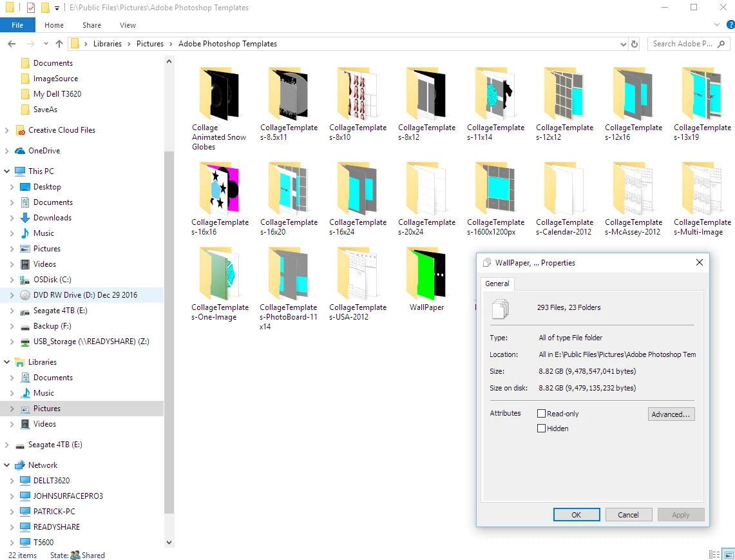This screenshot has height=560, width=735.
Task: Select the WallPaper folder
Action: (426, 279)
